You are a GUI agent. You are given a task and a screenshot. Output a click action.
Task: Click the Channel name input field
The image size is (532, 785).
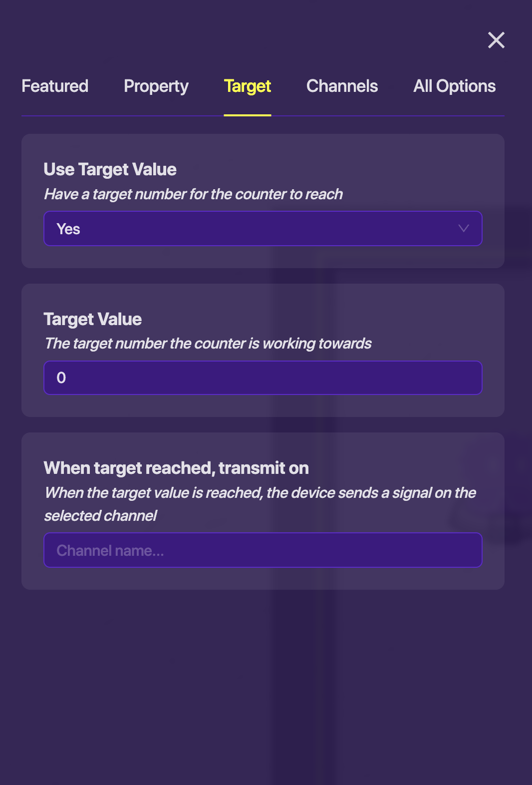click(x=263, y=550)
